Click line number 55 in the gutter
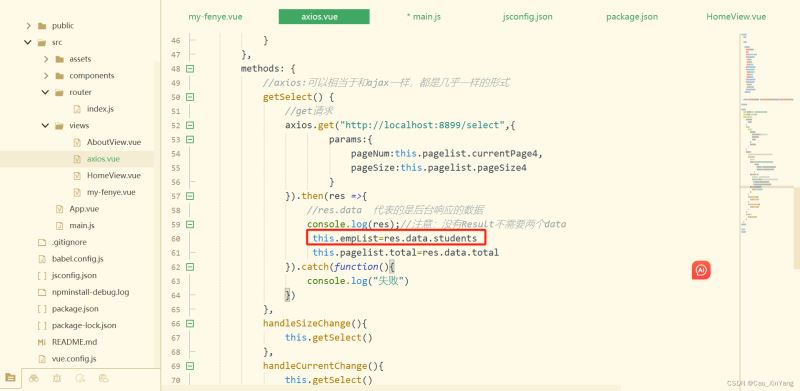 click(x=176, y=168)
